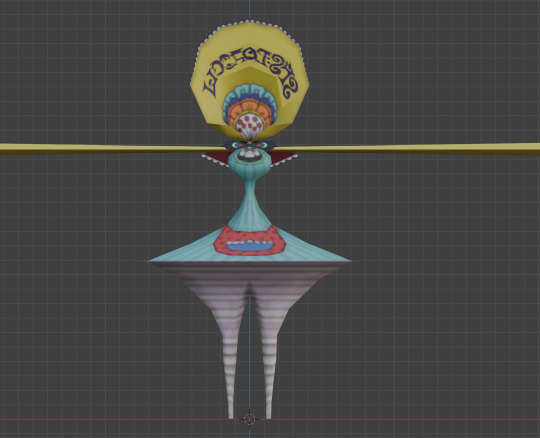The height and width of the screenshot is (438, 540).
Task: Click the model's left yellow arm bar
Action: coord(112,149)
